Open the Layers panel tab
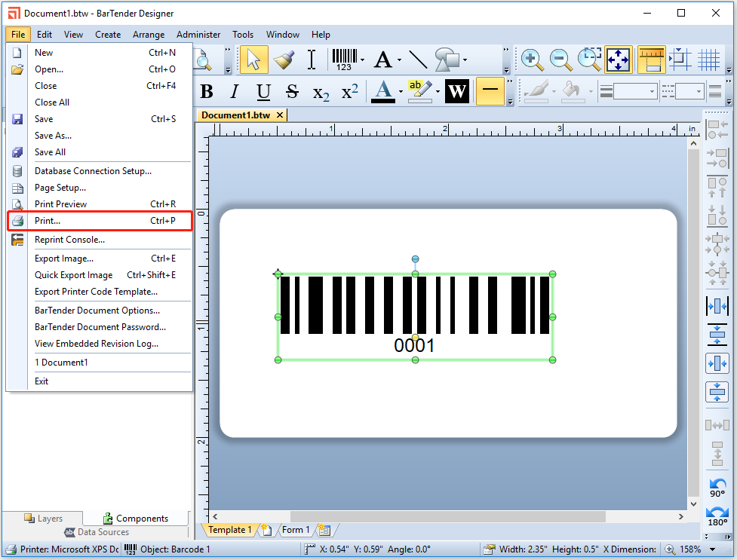 (43, 519)
